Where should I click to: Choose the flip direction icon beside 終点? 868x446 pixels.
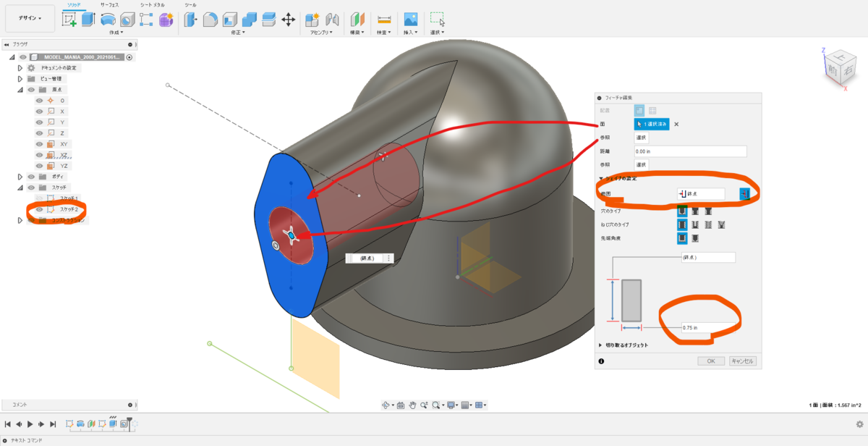pos(744,194)
